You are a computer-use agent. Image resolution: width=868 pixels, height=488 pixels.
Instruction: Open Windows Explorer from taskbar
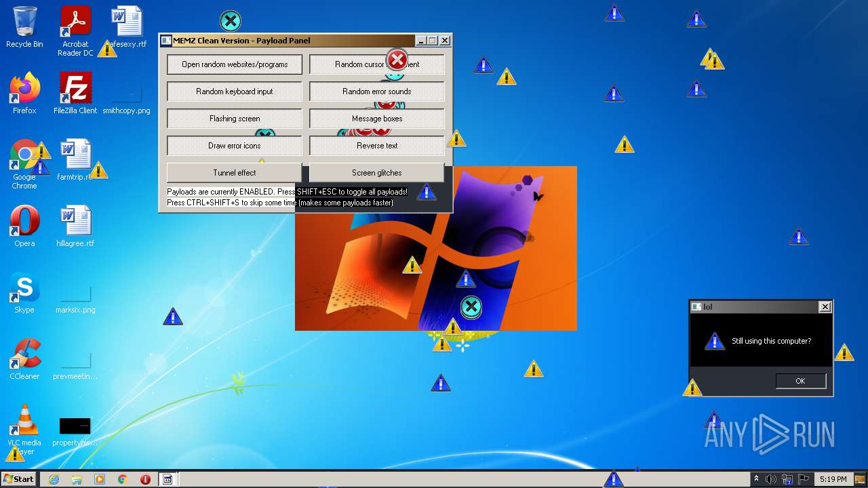(x=77, y=479)
